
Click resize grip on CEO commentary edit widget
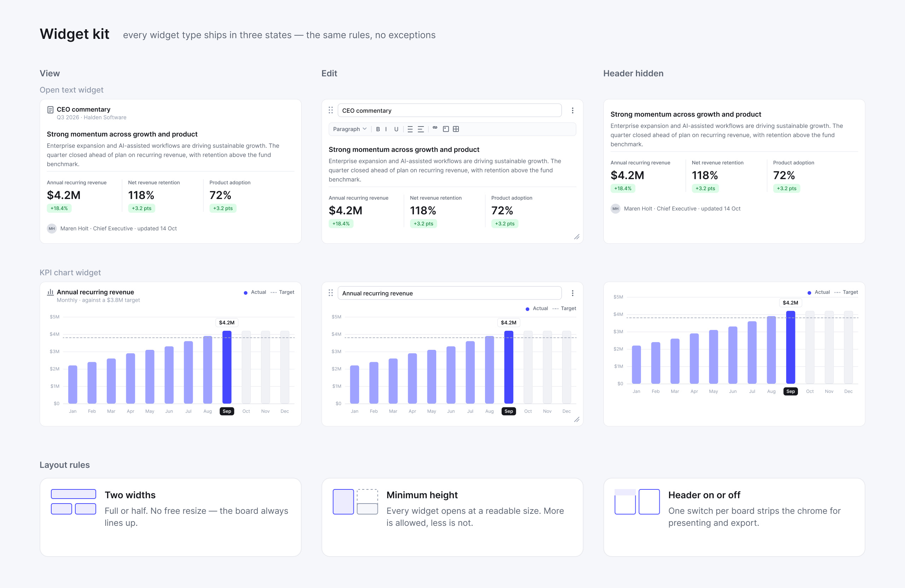(x=577, y=237)
